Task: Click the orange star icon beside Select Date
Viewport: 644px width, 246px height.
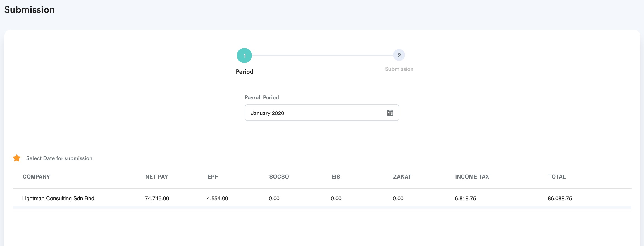Action: point(17,158)
